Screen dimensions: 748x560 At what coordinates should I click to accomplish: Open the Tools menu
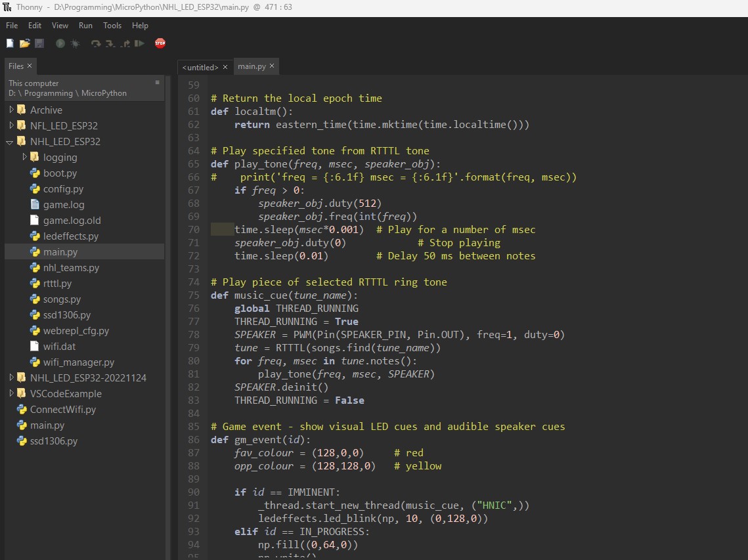[112, 26]
